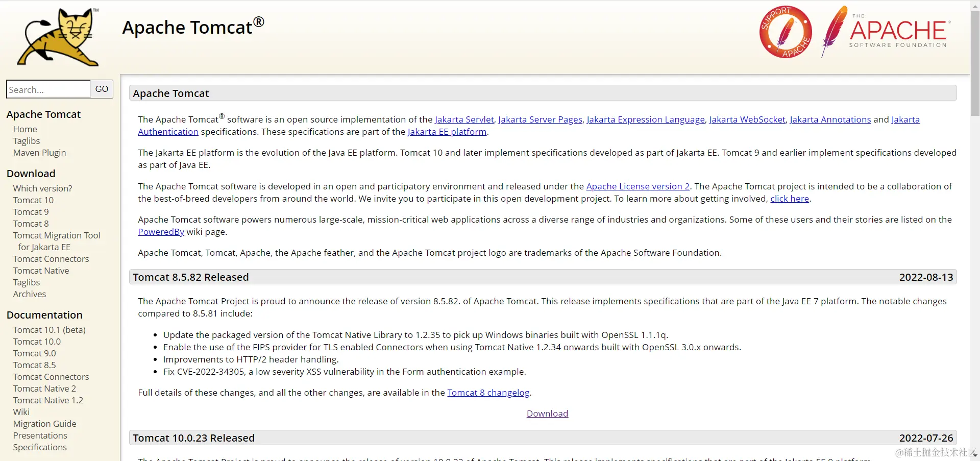Viewport: 980px width, 461px height.
Task: Open Tomcat Connectors under Download
Action: (x=51, y=259)
